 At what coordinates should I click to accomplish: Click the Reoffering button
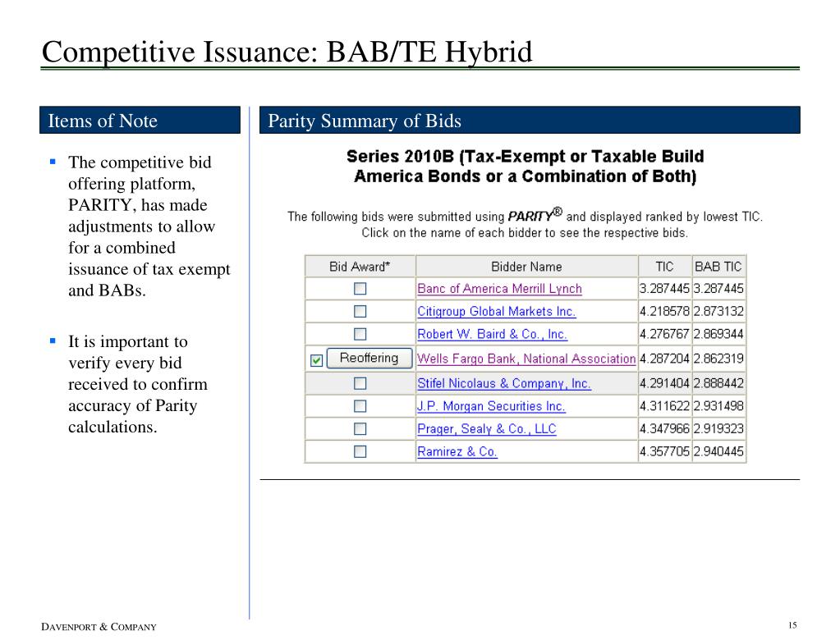click(x=370, y=358)
